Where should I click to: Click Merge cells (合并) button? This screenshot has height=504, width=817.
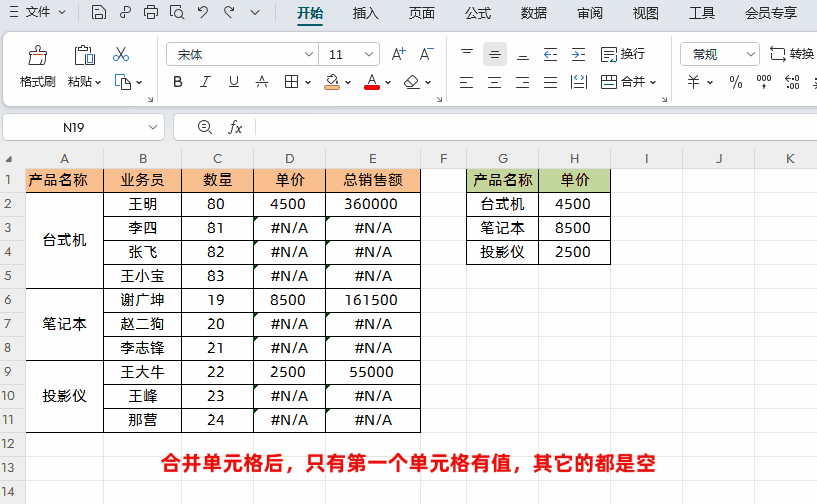point(623,82)
